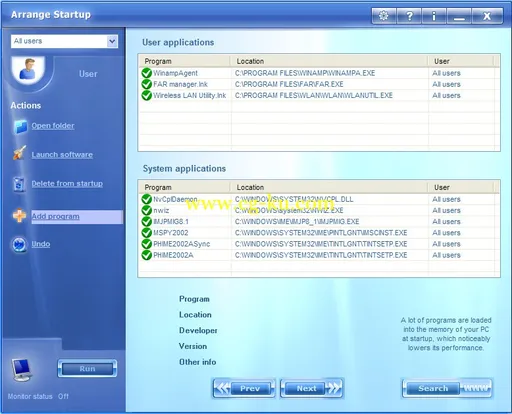Click the trash icon for Delete from startup
512x414 pixels.
19,184
